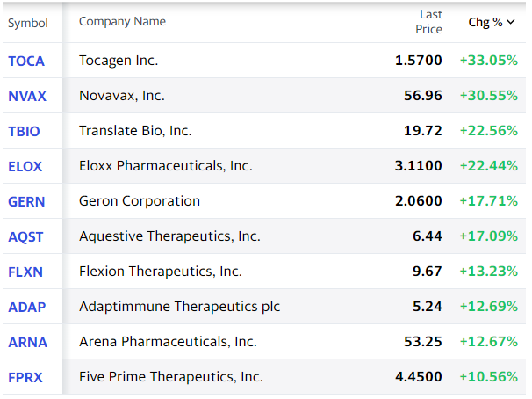Click the +33.05% change value for TOCA
Viewport: 532px width, 399px height.
pyautogui.click(x=488, y=61)
